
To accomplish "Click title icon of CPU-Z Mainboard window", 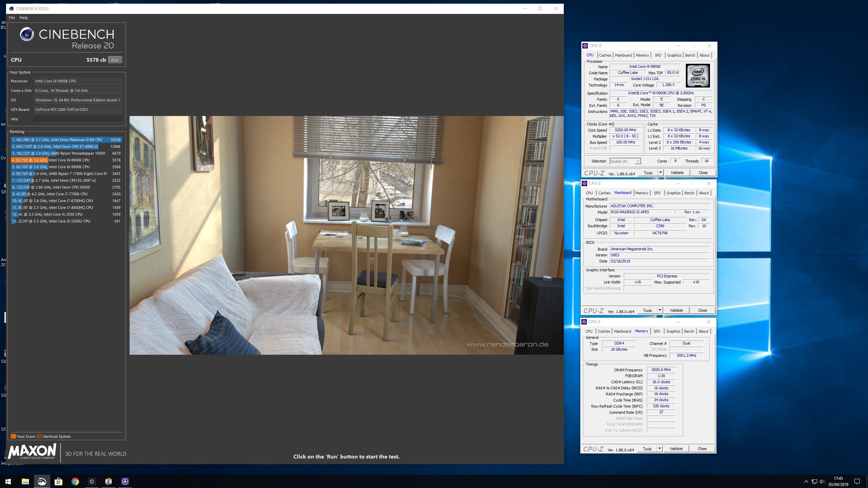I will (584, 183).
